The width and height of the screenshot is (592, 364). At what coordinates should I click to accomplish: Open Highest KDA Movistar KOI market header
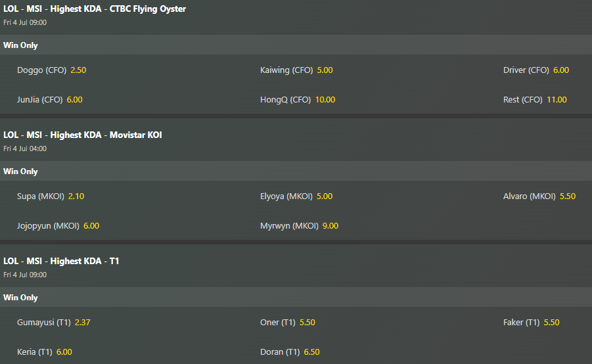pos(83,135)
